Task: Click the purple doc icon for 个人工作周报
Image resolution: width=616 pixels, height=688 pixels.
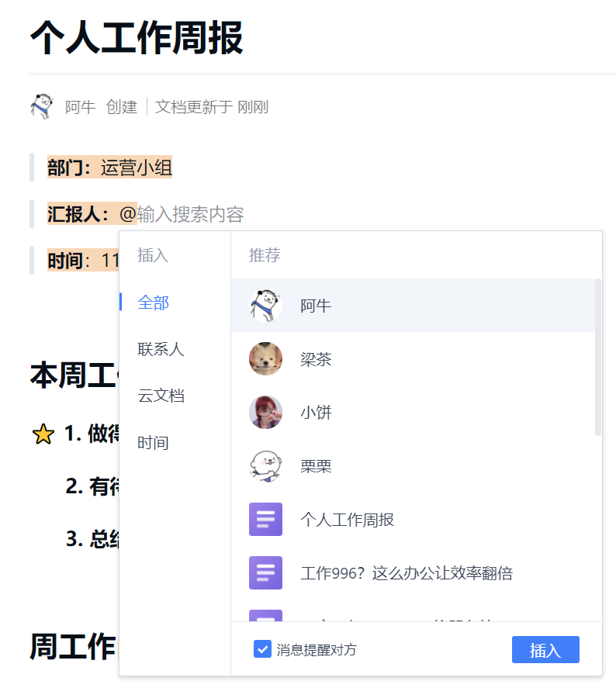Action: click(x=265, y=520)
